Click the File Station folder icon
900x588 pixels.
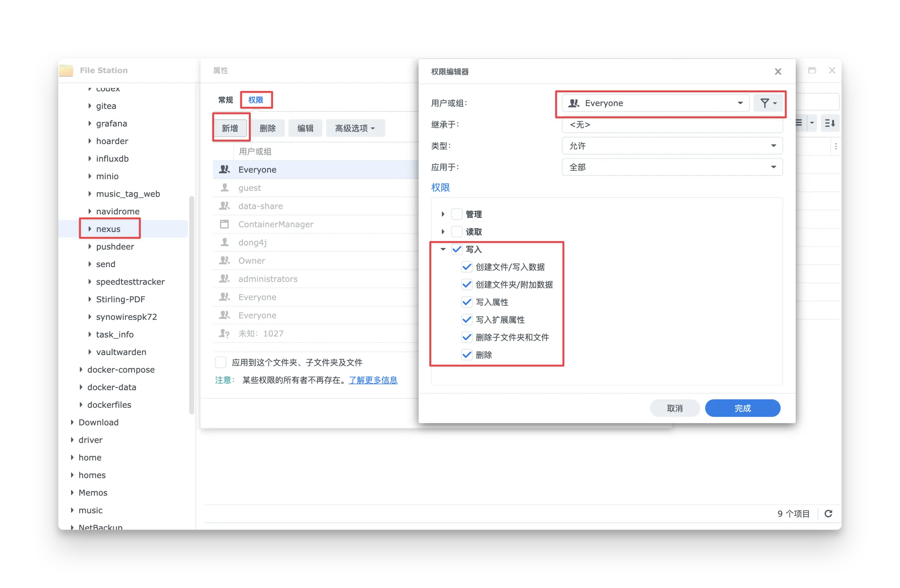(x=66, y=70)
